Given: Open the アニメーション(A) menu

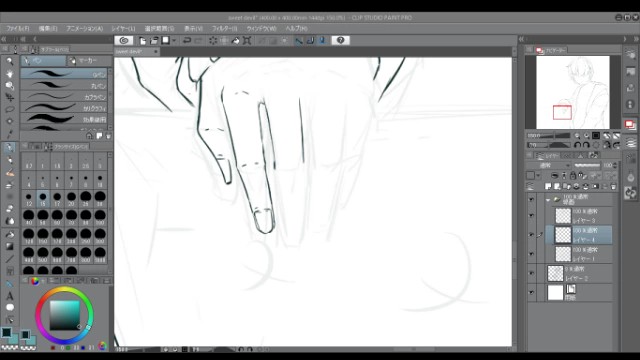Looking at the screenshot, I should (x=84, y=29).
